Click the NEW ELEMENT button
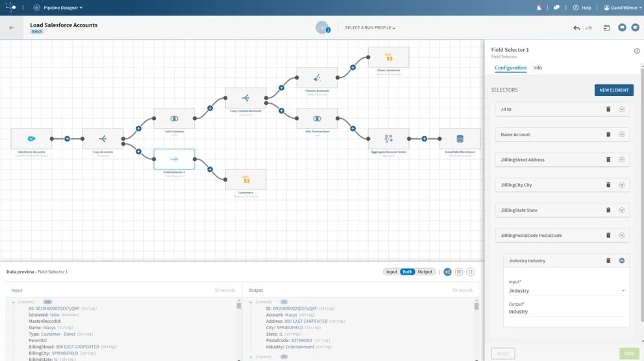 pos(613,90)
